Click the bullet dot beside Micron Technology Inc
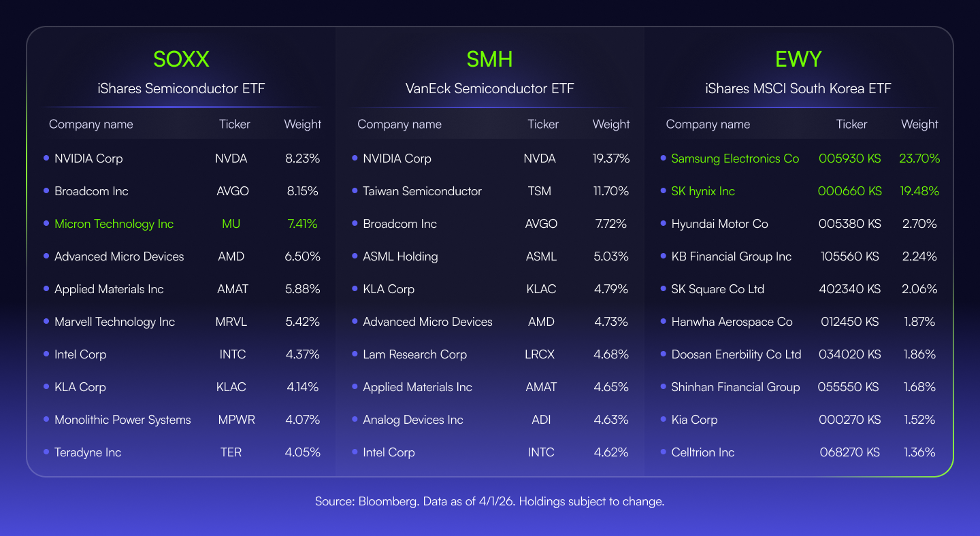 point(46,224)
